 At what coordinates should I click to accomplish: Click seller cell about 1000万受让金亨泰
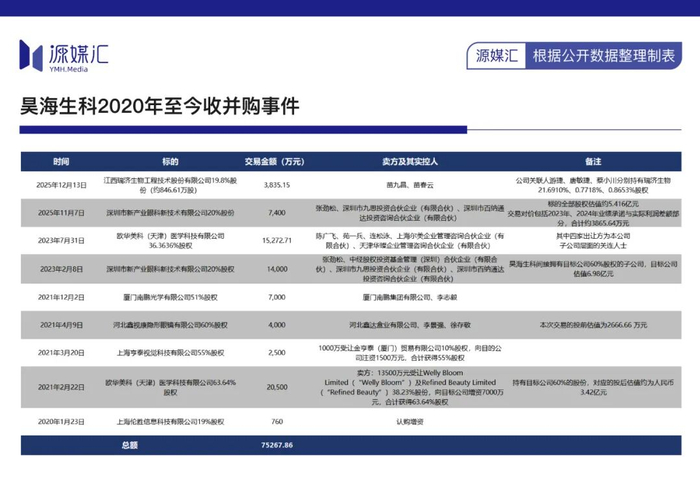[410, 353]
